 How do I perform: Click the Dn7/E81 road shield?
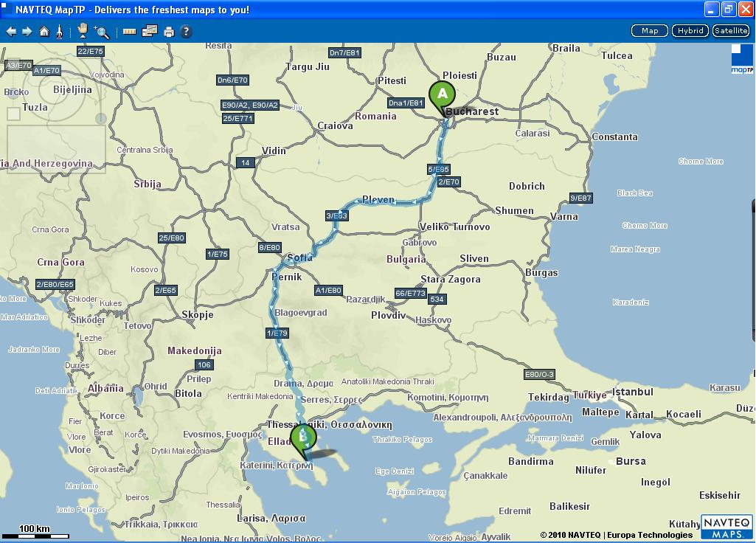point(344,52)
